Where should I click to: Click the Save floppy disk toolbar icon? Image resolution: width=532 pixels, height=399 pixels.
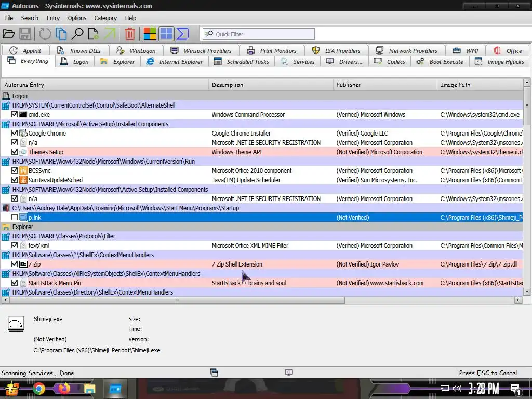click(25, 34)
